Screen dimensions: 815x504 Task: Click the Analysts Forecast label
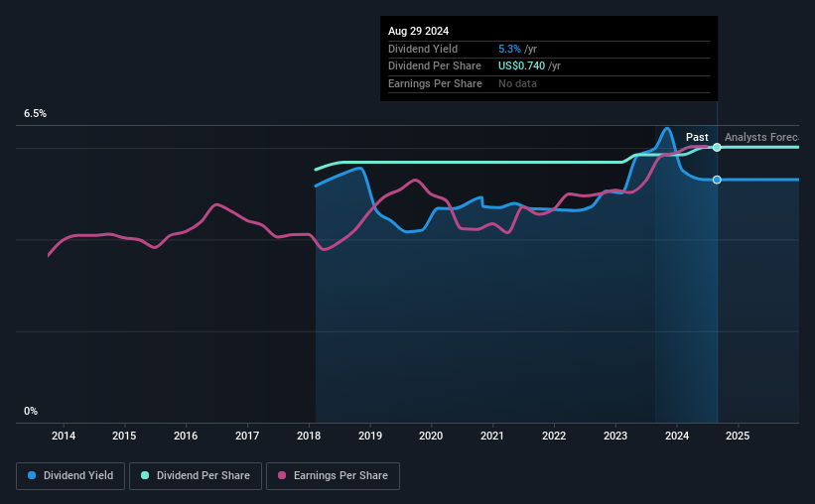[761, 137]
